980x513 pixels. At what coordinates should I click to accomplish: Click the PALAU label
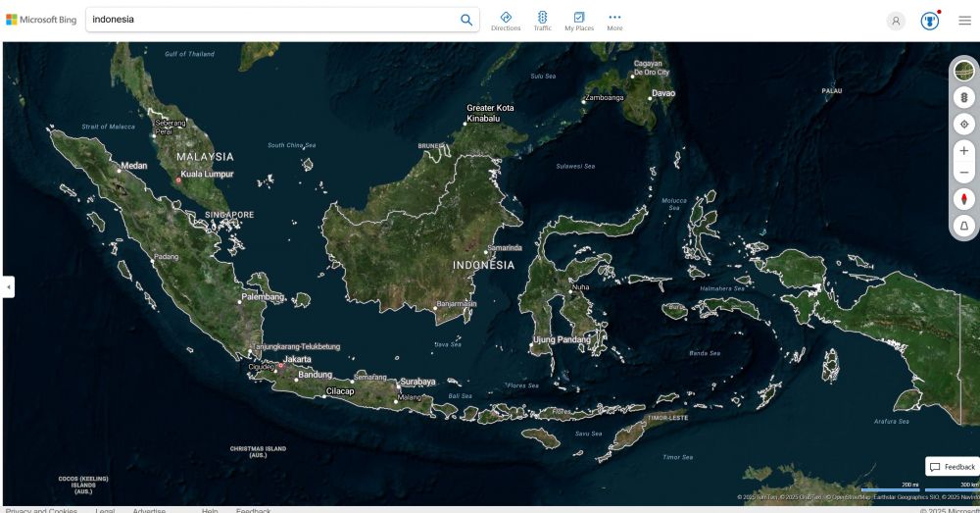[832, 91]
